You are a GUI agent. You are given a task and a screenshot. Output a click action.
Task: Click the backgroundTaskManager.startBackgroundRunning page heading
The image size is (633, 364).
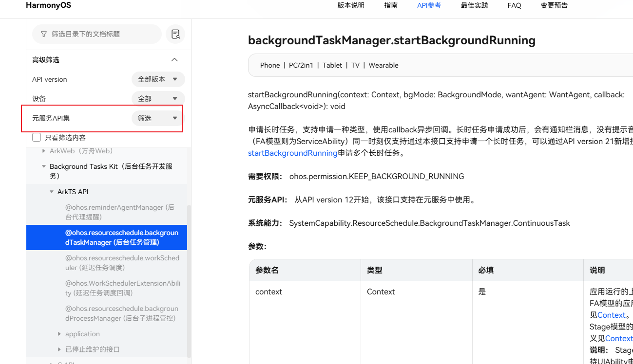pyautogui.click(x=392, y=40)
